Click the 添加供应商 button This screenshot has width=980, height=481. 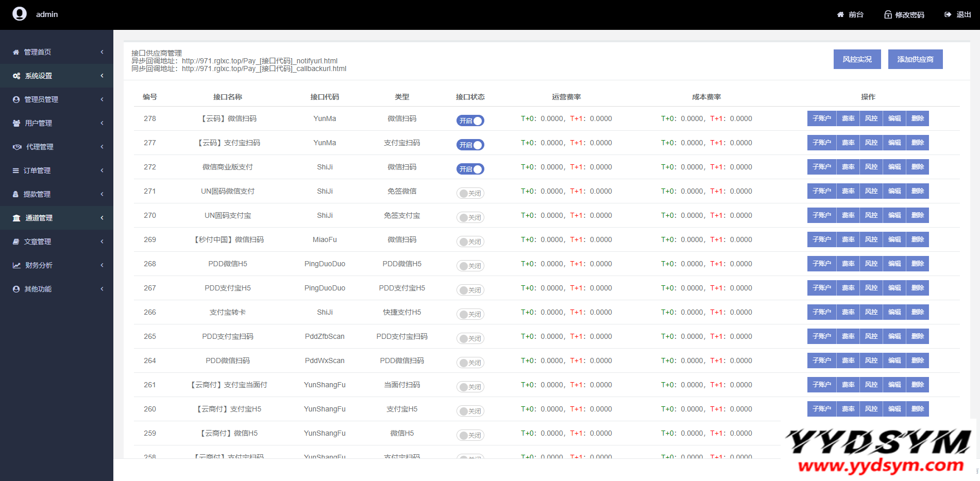(x=915, y=59)
